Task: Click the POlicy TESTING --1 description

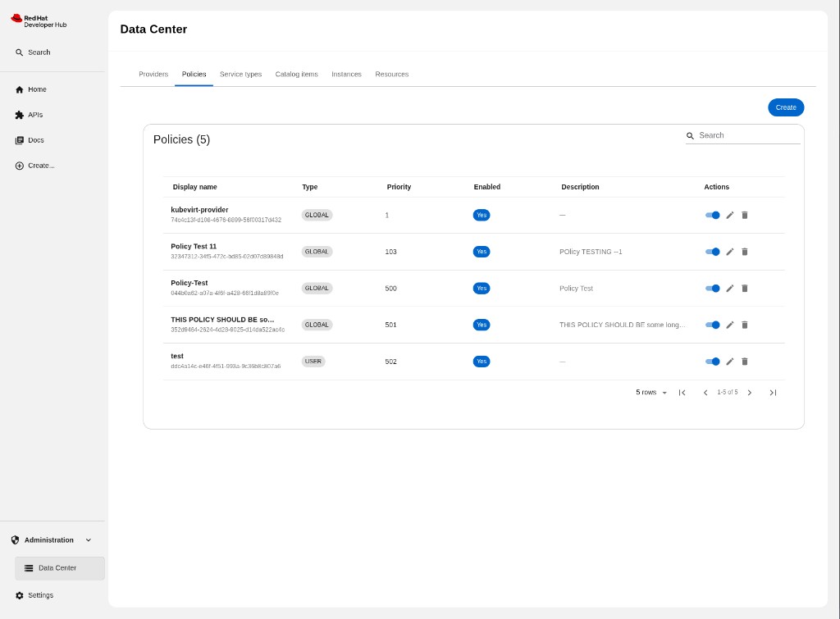Action: coord(591,252)
